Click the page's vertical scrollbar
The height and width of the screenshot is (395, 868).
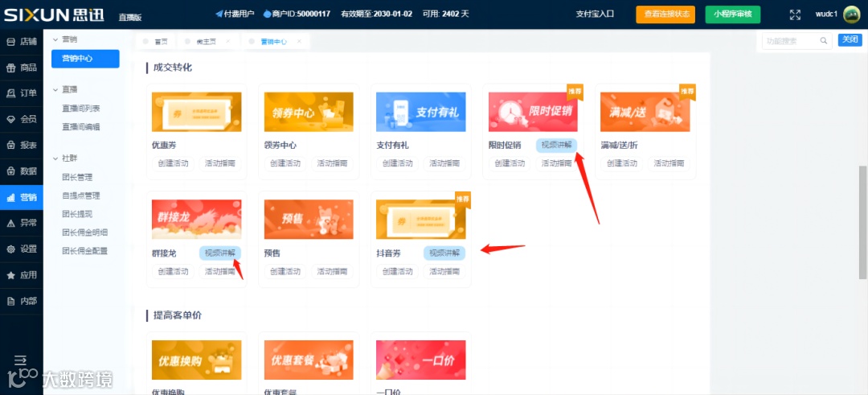click(x=862, y=221)
